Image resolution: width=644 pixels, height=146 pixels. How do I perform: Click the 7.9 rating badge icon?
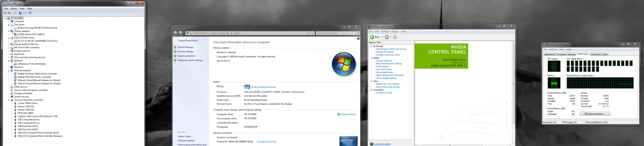point(247,87)
